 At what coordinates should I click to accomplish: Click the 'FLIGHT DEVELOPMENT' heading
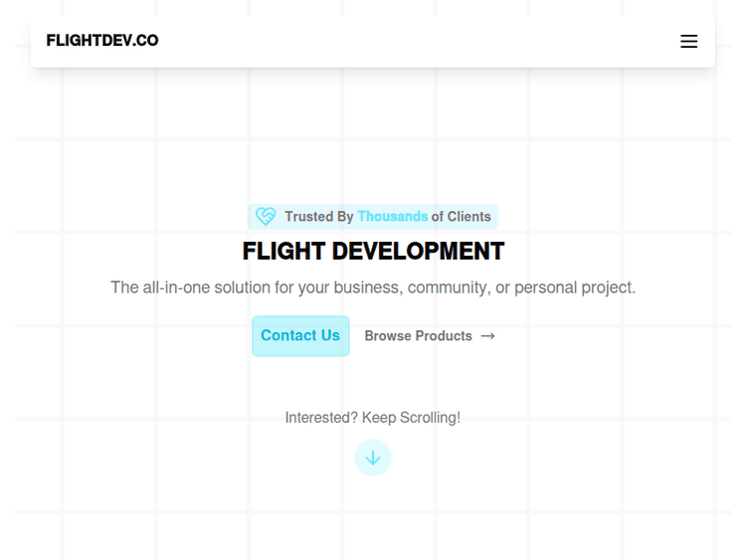[x=373, y=252]
